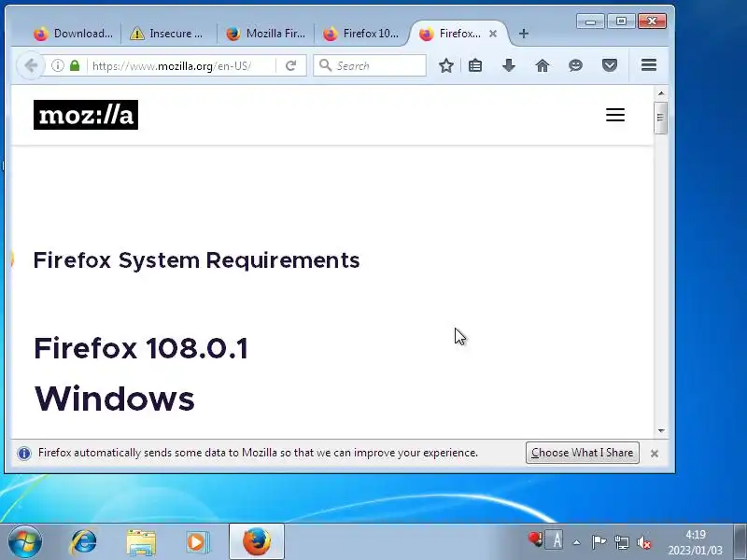Click the Firefox System Requirements heading
Image resolution: width=747 pixels, height=560 pixels.
coord(196,260)
